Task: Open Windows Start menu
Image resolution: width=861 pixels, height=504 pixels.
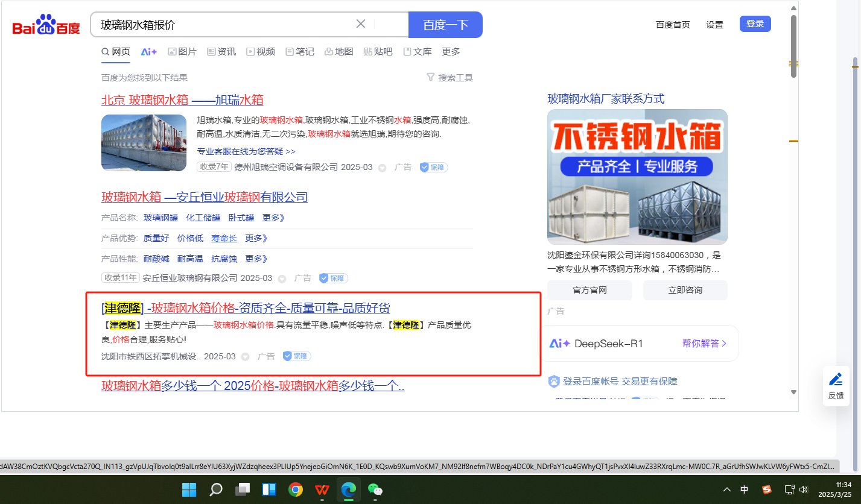Action: (x=189, y=490)
